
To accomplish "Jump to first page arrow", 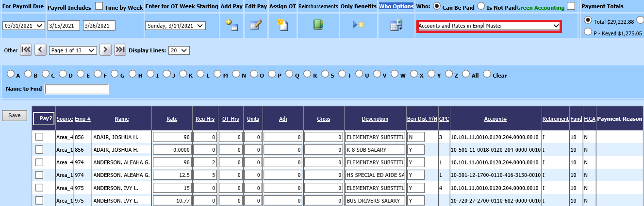I will pyautogui.click(x=26, y=50).
